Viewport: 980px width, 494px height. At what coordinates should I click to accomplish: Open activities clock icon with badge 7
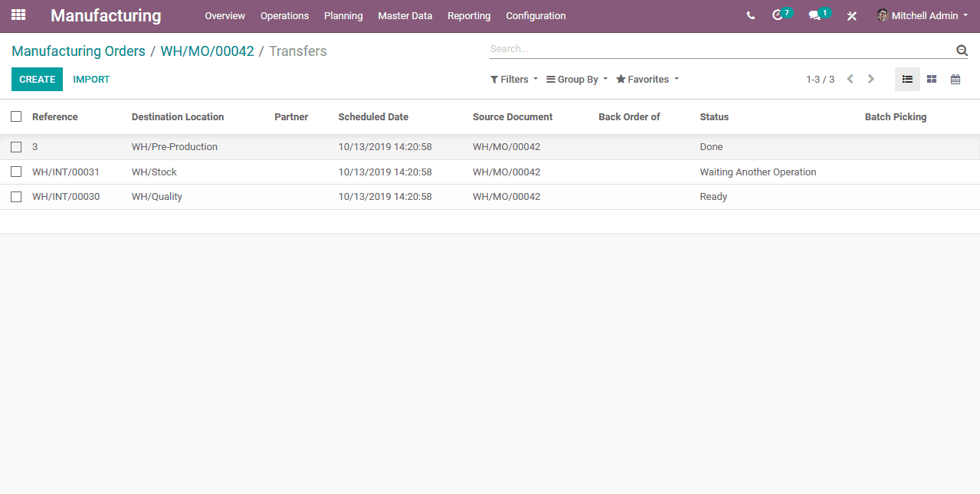[x=781, y=15]
